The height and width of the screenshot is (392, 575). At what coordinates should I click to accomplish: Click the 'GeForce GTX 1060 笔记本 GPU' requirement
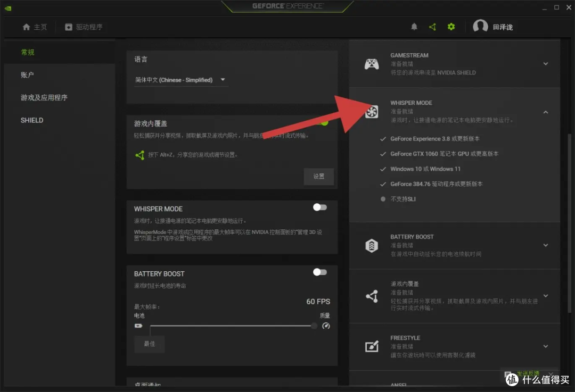point(445,154)
